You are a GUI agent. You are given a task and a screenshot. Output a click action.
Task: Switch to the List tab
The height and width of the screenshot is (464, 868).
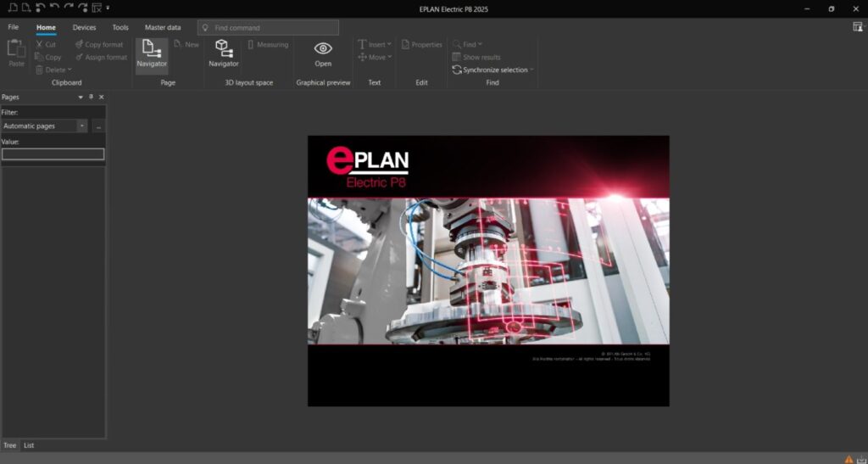(29, 445)
